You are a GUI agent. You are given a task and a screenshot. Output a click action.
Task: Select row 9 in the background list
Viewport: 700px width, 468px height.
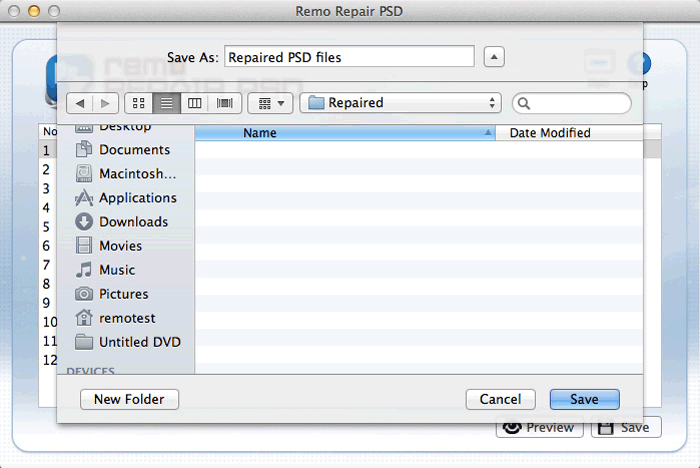46,303
